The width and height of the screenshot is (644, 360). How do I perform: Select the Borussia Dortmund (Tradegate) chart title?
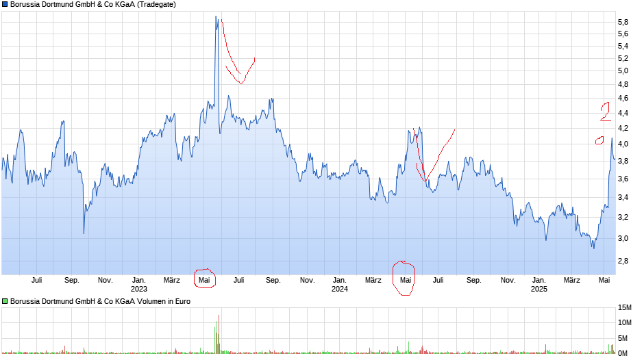tap(93, 5)
